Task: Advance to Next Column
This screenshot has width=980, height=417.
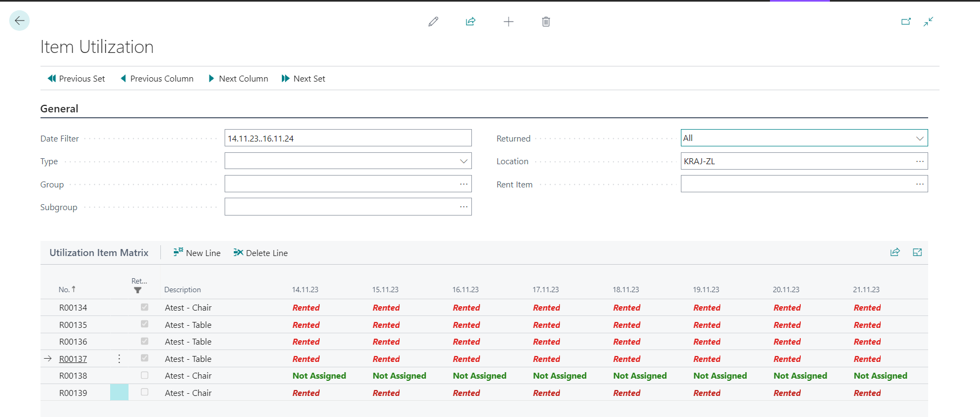Action: [x=238, y=78]
